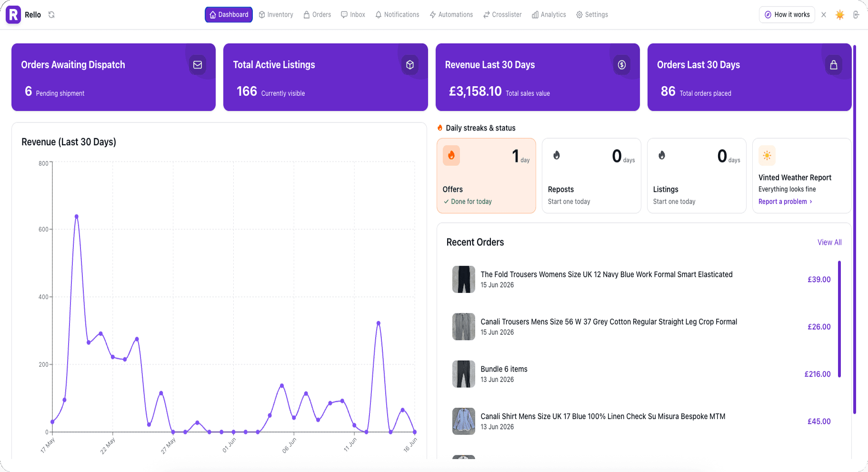Click the Everything looks fine status text
This screenshot has height=472, width=868.
click(787, 189)
